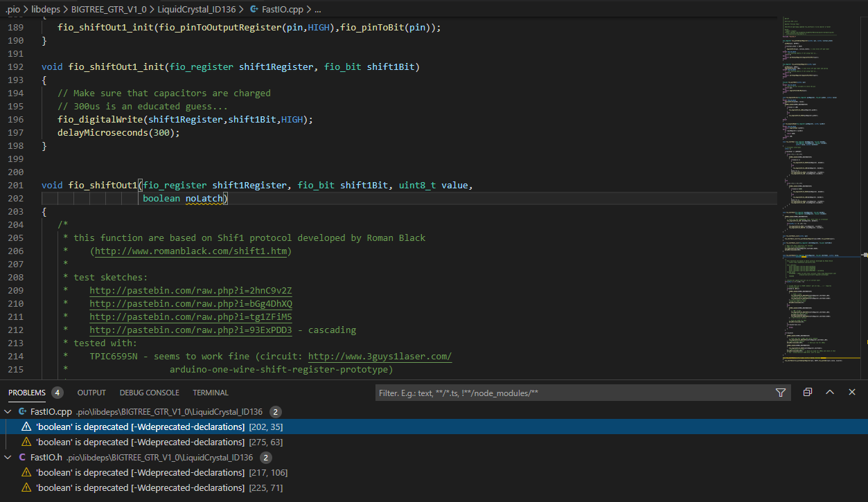The height and width of the screenshot is (502, 868).
Task: Click the underlined noLatch parameter
Action: 204,198
